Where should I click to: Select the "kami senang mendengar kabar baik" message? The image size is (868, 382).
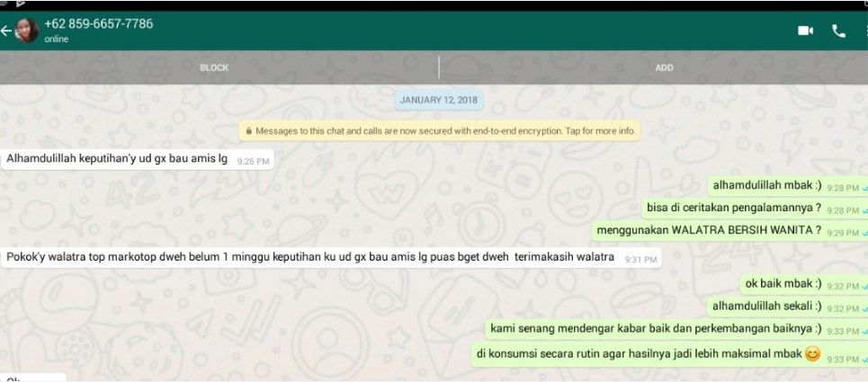pyautogui.click(x=676, y=329)
